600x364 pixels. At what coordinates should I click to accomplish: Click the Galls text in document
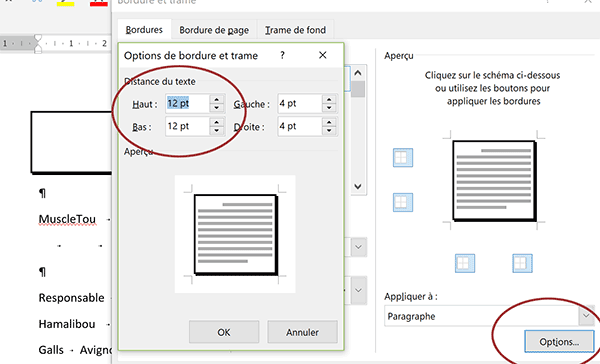51,350
